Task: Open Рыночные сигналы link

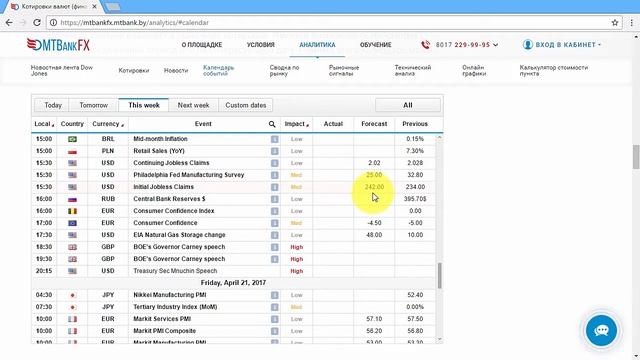Action: [x=344, y=71]
